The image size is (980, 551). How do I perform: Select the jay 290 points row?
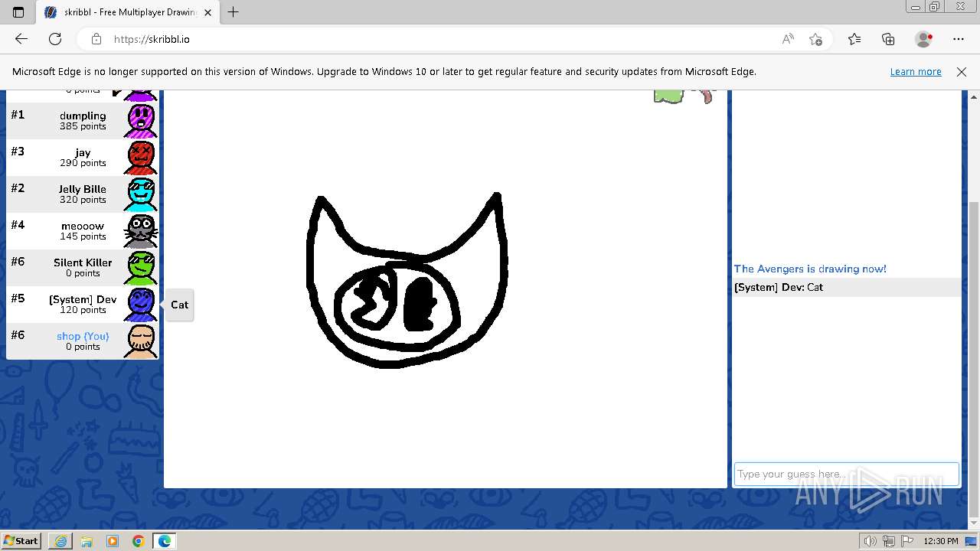83,158
